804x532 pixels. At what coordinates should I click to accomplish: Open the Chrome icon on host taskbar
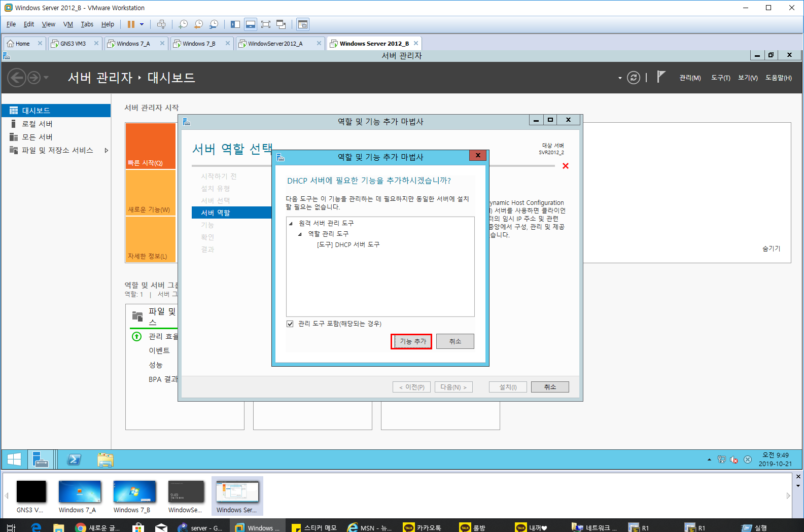(x=80, y=527)
